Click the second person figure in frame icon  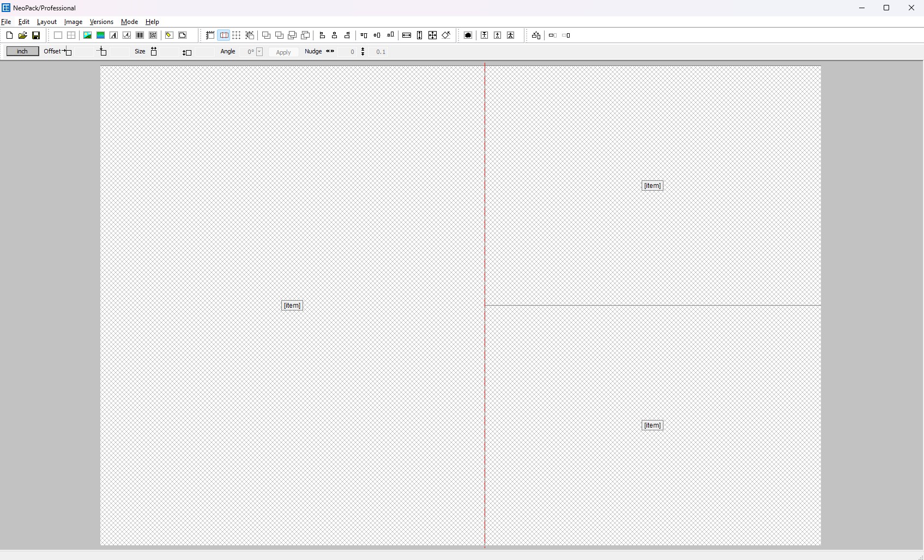pyautogui.click(x=497, y=35)
